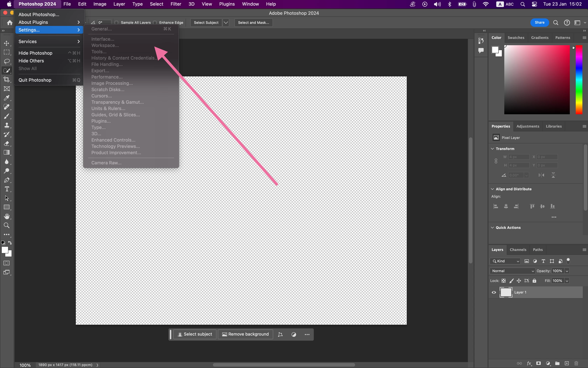Click the blue Share button
The width and height of the screenshot is (588, 368).
(539, 23)
